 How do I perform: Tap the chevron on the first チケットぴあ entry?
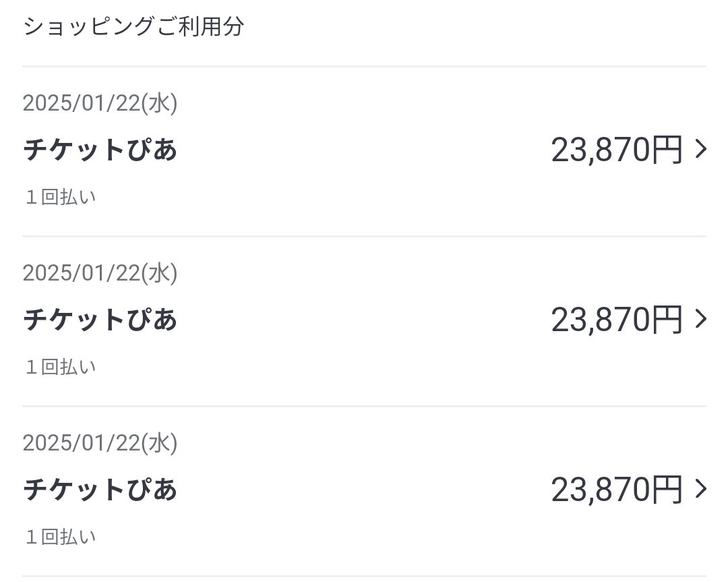(701, 149)
